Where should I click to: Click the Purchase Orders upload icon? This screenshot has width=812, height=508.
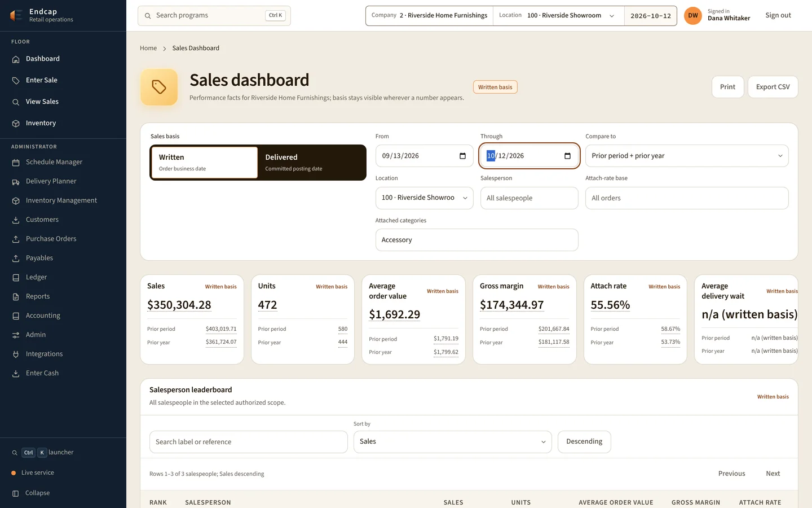pyautogui.click(x=16, y=239)
